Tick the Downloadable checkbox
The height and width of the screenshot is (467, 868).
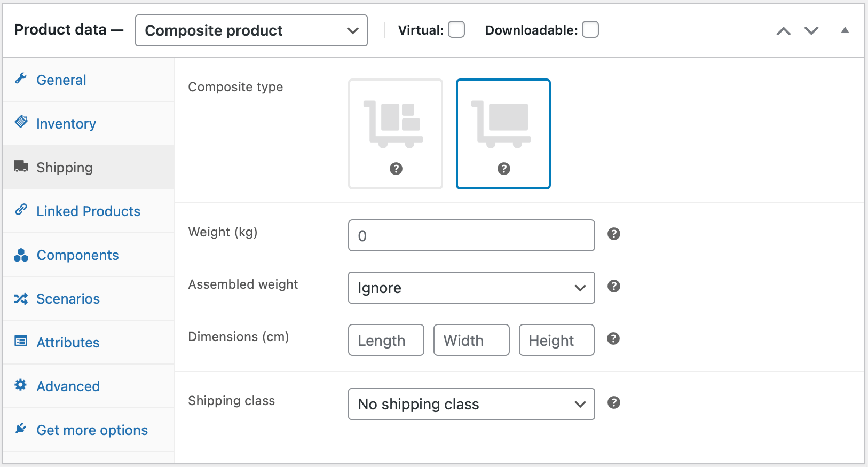590,29
